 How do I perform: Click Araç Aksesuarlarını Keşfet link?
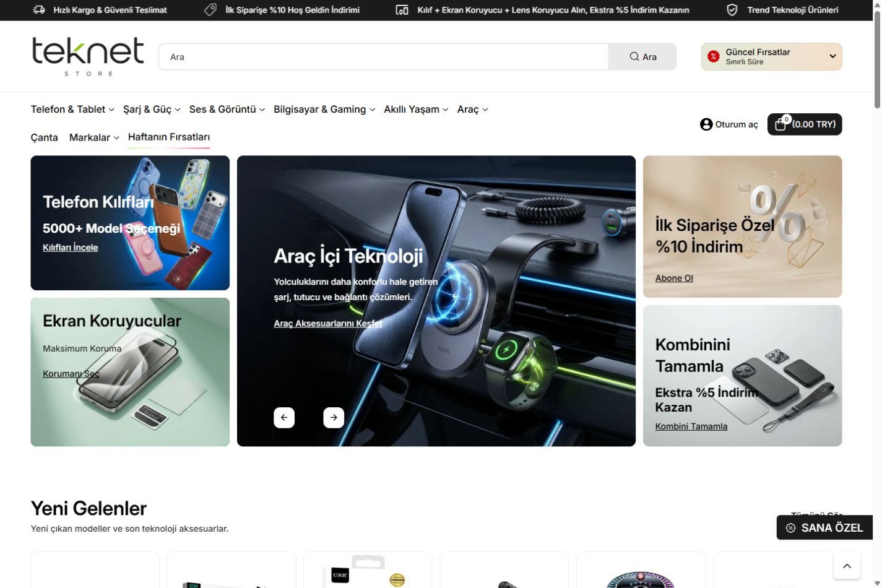click(328, 324)
